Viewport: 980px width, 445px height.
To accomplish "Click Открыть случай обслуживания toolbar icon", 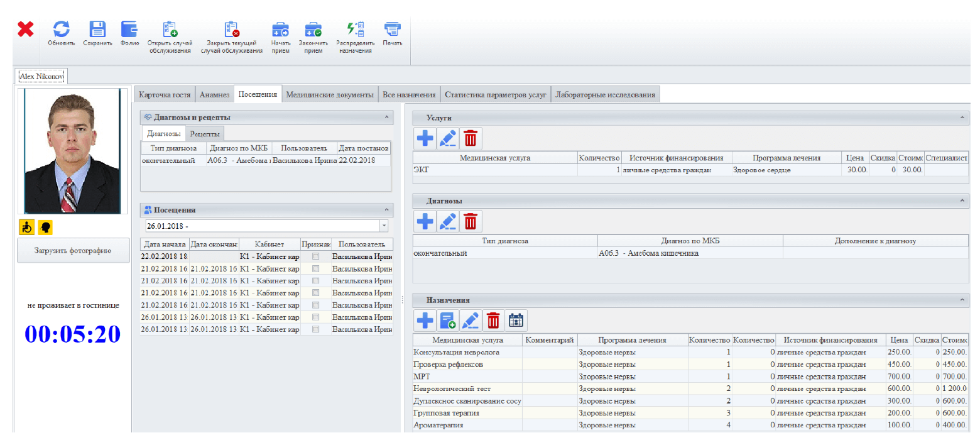I will tap(170, 29).
